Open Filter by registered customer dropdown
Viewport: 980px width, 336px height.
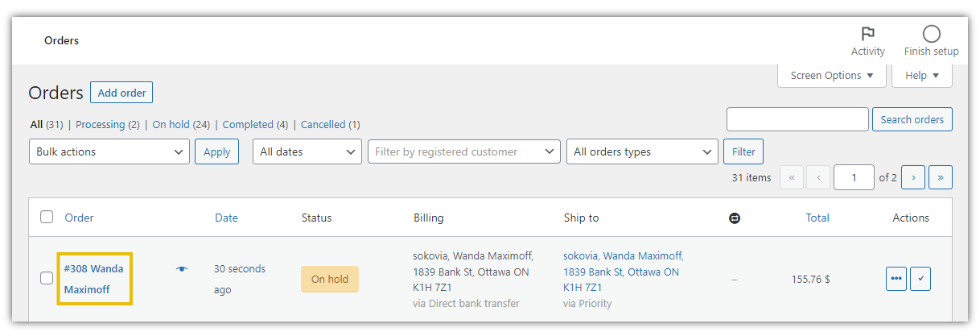(x=464, y=151)
